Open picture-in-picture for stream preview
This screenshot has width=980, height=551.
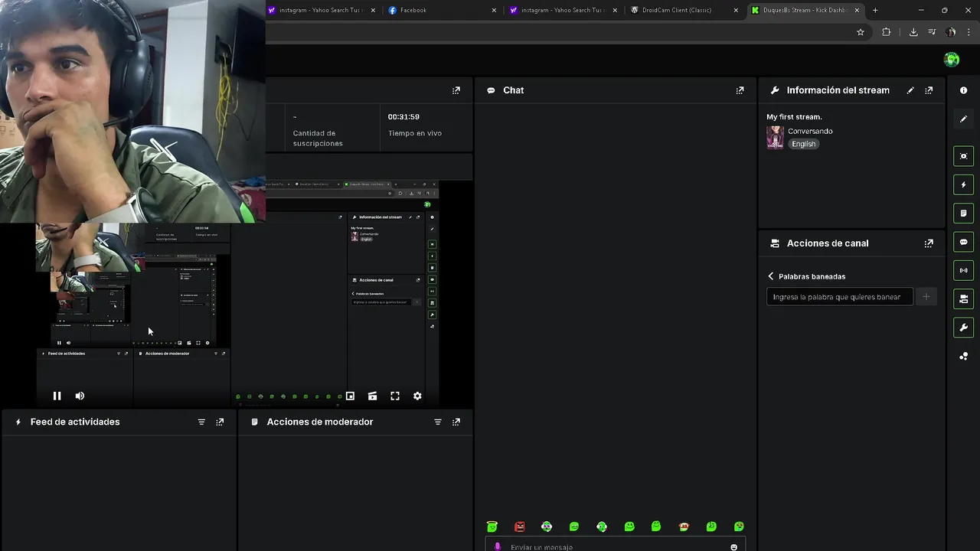point(350,396)
